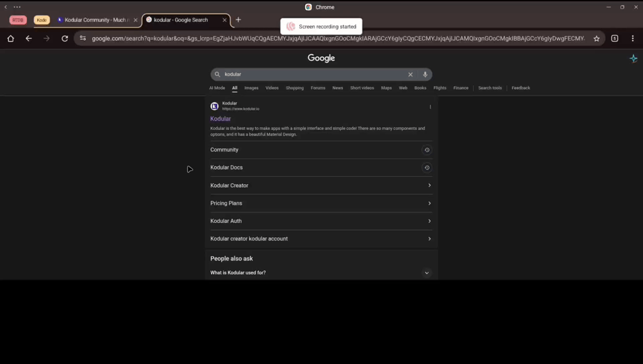Open the Kode tab group chip

pos(42,20)
